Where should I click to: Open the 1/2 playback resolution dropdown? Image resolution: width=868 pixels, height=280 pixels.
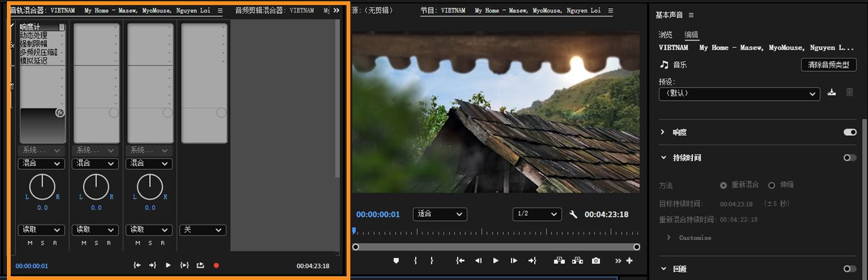[x=537, y=214]
